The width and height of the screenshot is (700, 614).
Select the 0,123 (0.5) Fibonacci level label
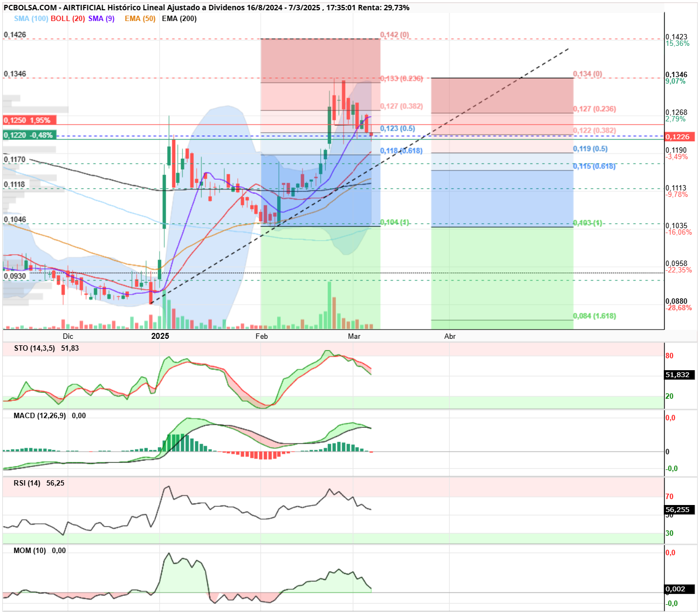[x=397, y=128]
